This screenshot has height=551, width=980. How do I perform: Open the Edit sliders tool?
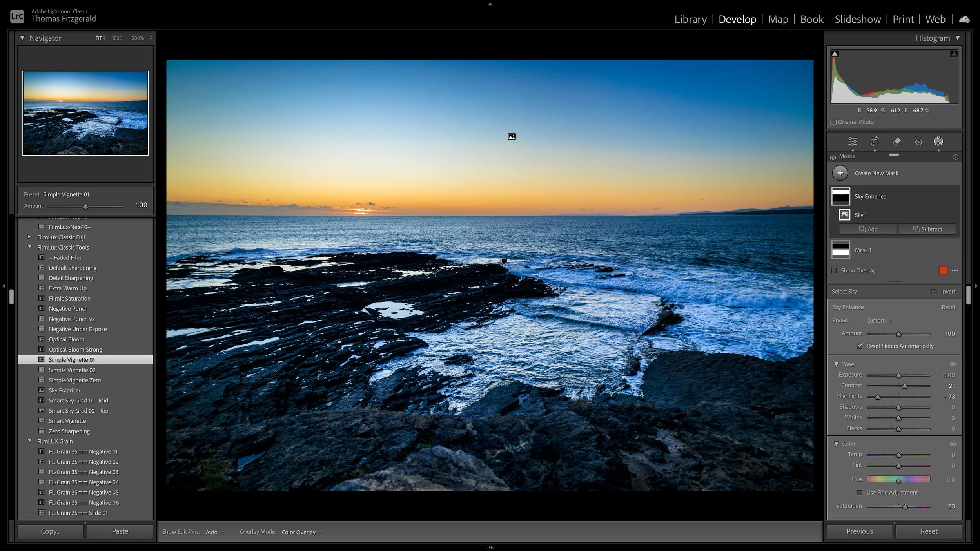point(852,141)
